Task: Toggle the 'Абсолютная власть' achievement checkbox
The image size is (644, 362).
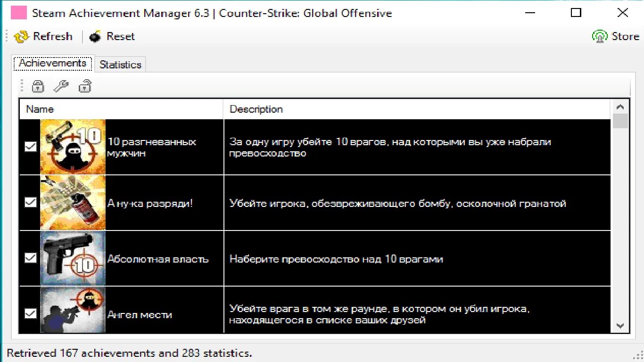Action: pyautogui.click(x=31, y=258)
